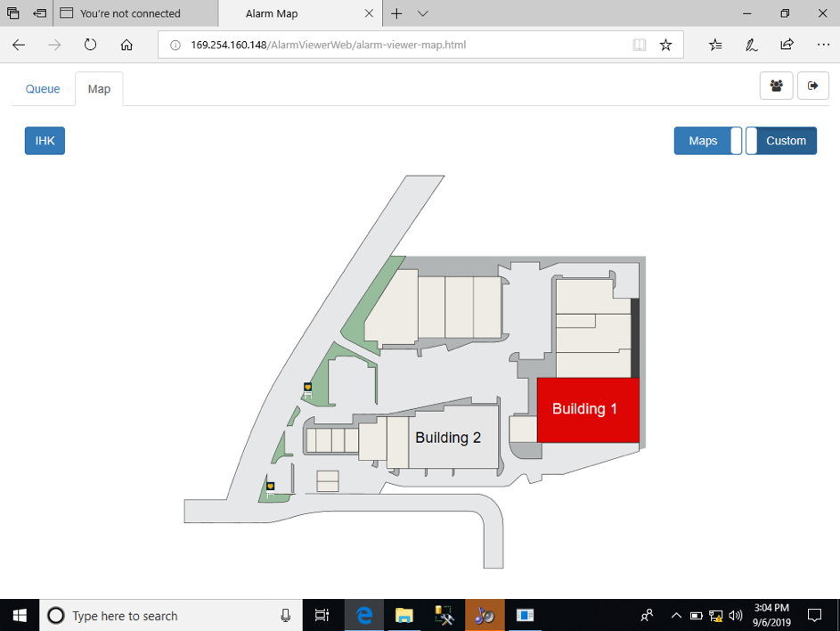Click the tools app icon on taskbar

444,616
